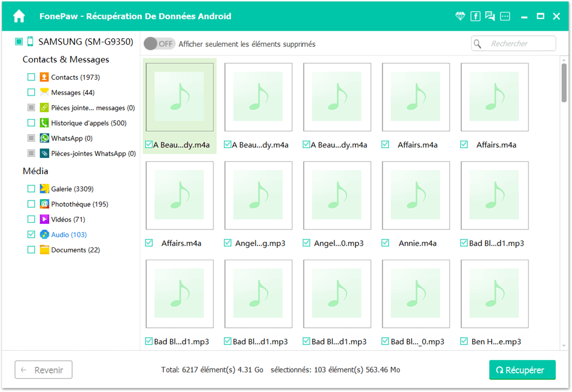
Task: Open the Historique d'appels (500) category
Action: tap(89, 123)
